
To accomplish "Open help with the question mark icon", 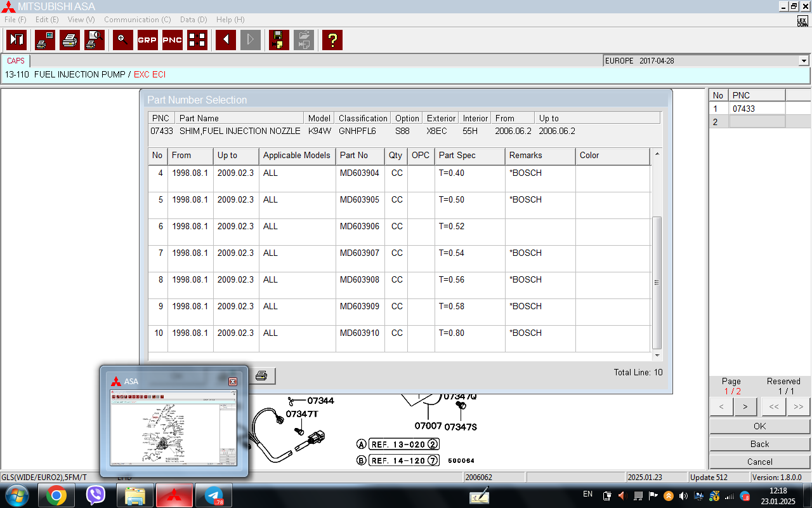I will (332, 40).
